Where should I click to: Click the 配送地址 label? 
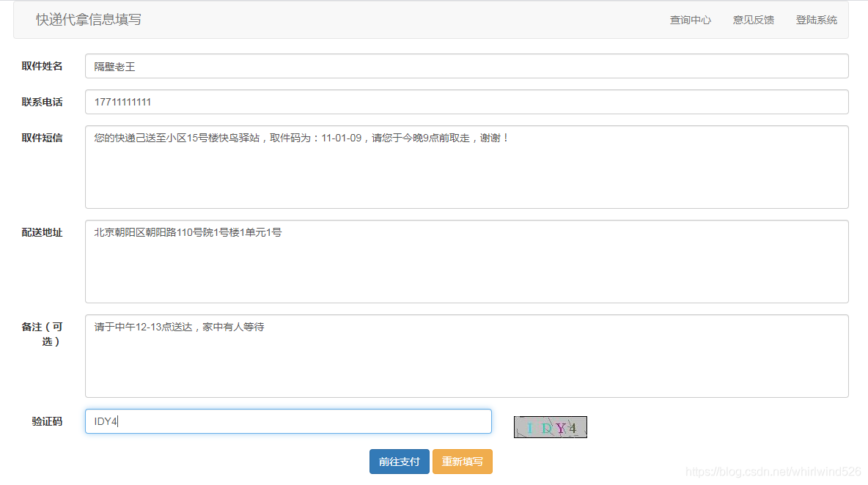42,233
